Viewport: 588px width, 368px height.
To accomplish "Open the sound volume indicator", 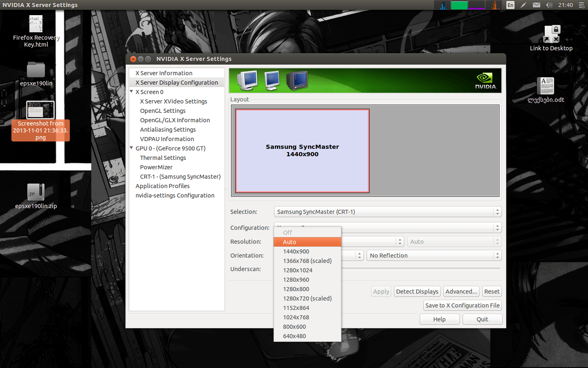I will pos(549,5).
